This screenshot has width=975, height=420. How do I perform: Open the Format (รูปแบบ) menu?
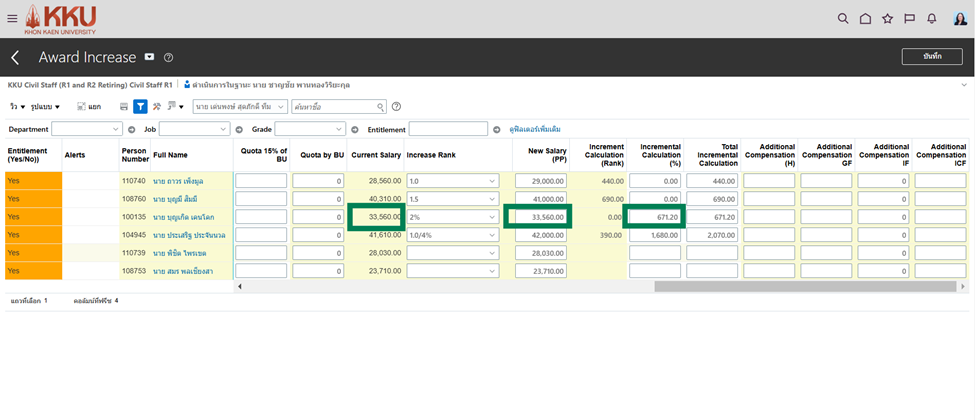45,106
